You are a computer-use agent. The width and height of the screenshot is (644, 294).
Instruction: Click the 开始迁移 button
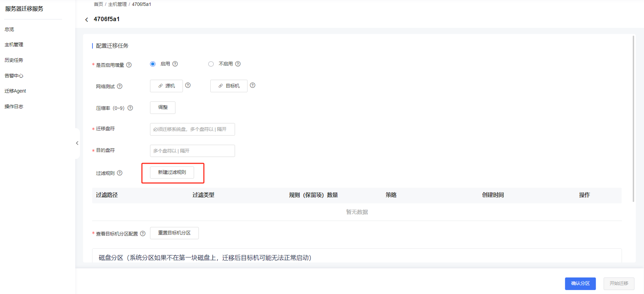tap(619, 283)
